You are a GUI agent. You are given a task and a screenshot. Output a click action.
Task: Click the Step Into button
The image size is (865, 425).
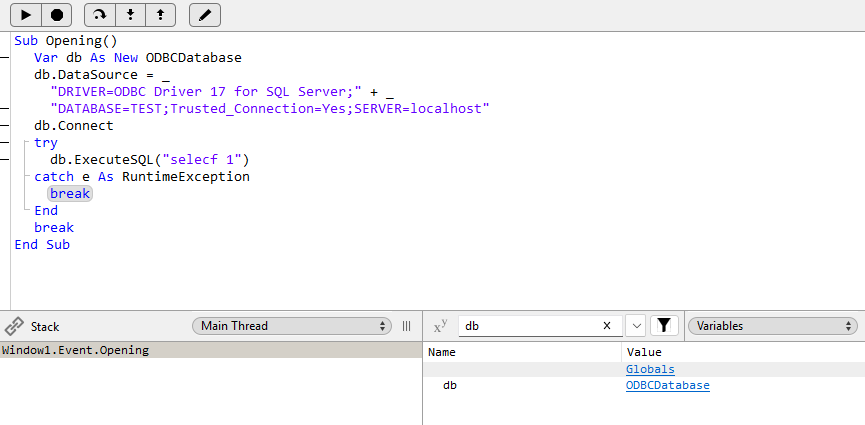click(x=130, y=15)
